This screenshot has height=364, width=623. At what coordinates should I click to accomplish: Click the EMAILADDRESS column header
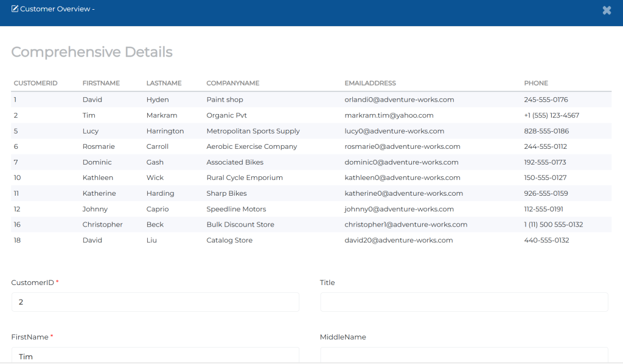click(370, 83)
